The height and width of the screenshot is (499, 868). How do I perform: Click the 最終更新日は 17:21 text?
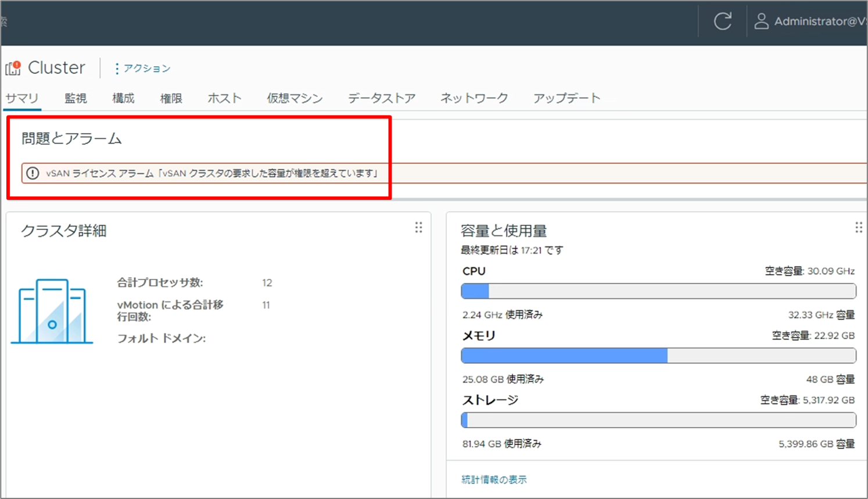pyautogui.click(x=512, y=250)
